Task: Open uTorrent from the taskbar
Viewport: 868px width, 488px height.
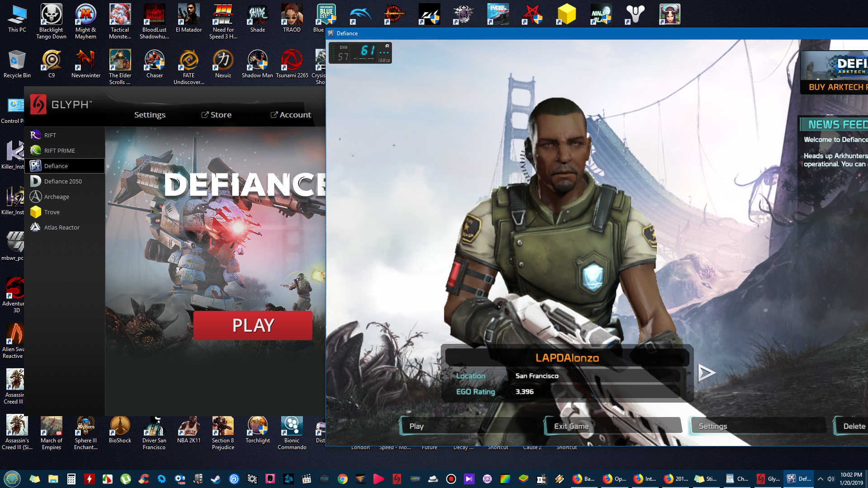Action: pos(125,479)
